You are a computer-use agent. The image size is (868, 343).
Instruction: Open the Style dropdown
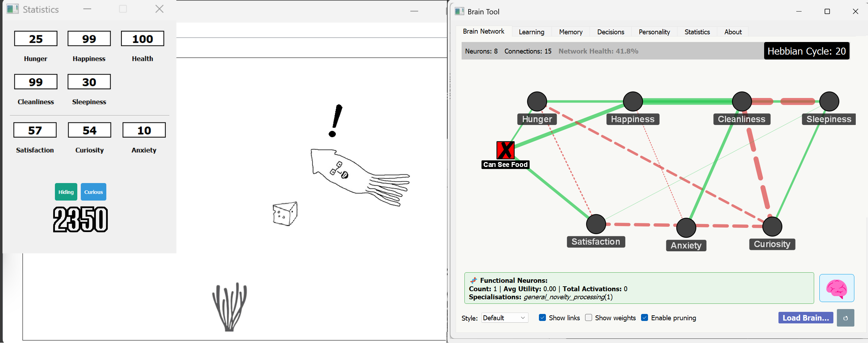coord(504,317)
